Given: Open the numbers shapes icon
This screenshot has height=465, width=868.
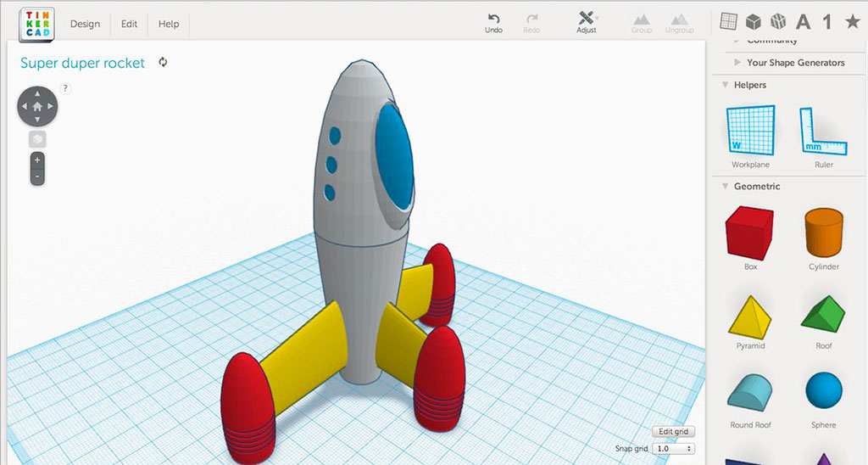Looking at the screenshot, I should click(x=827, y=21).
